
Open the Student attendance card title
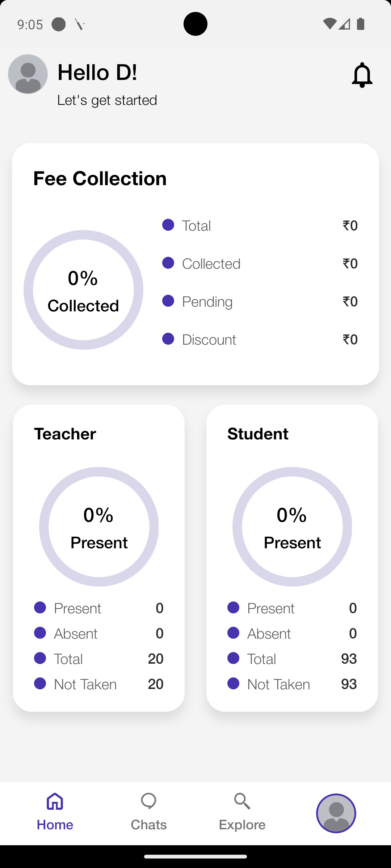[258, 434]
